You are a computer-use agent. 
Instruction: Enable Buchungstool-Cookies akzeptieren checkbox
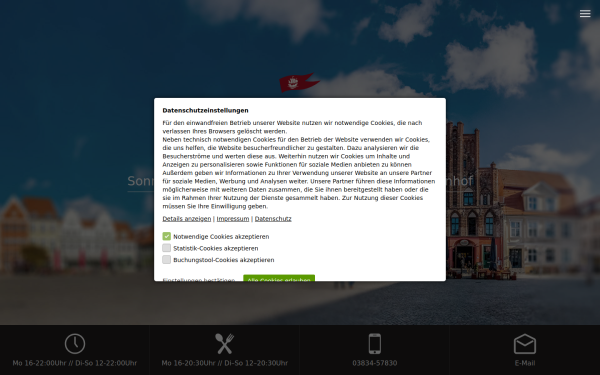click(166, 260)
